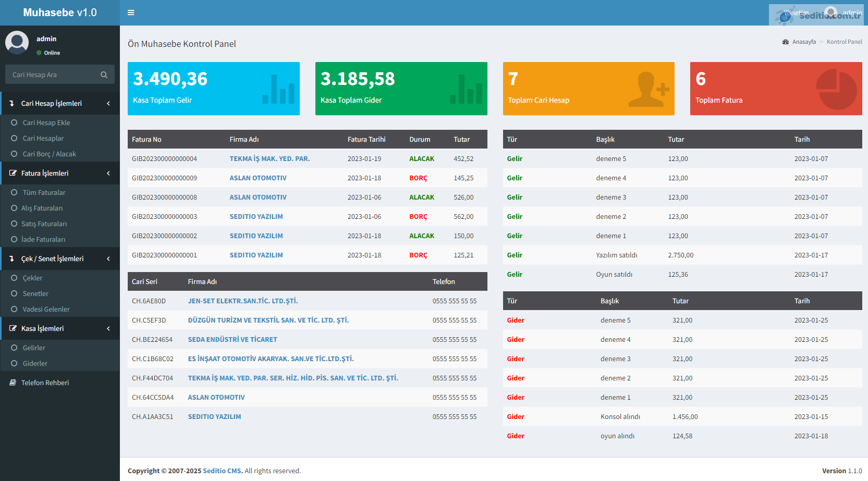868x481 pixels.
Task: Open the Giderler menu item
Action: pyautogui.click(x=35, y=363)
